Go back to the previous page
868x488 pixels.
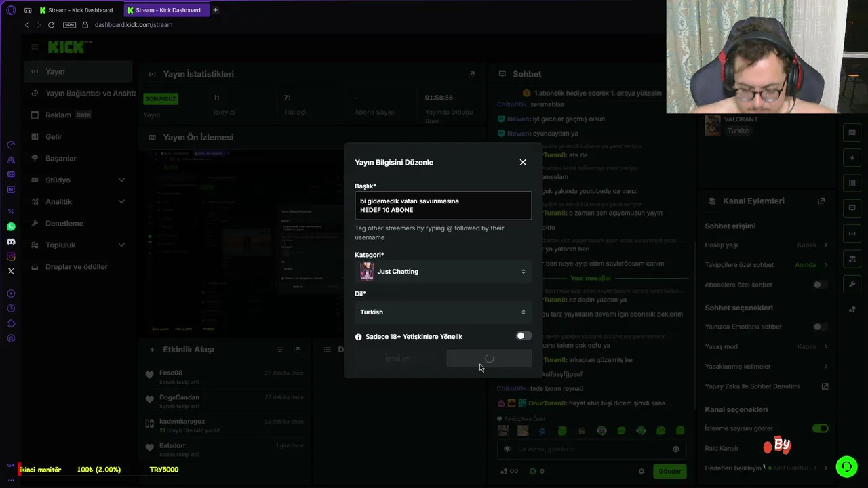27,25
